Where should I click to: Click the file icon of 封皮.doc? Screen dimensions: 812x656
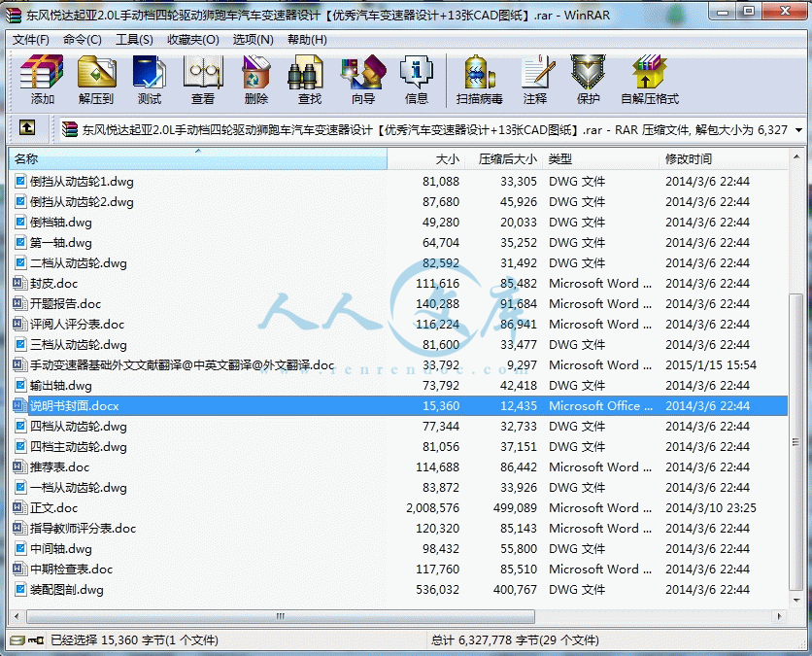(x=19, y=284)
